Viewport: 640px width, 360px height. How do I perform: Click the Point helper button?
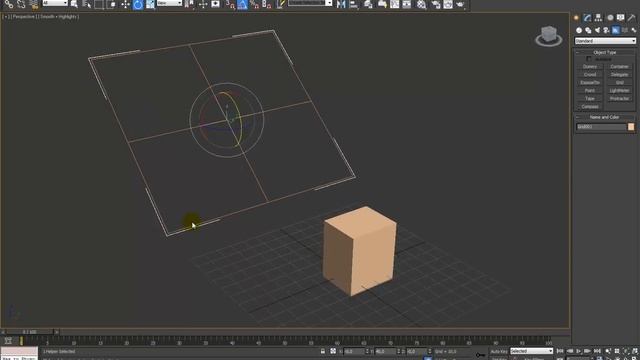[590, 91]
